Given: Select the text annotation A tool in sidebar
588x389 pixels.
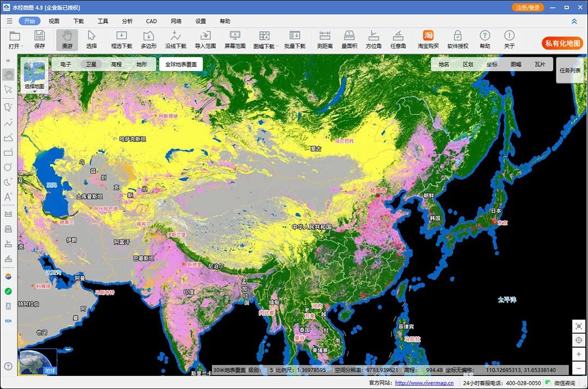Looking at the screenshot, I should [8, 197].
